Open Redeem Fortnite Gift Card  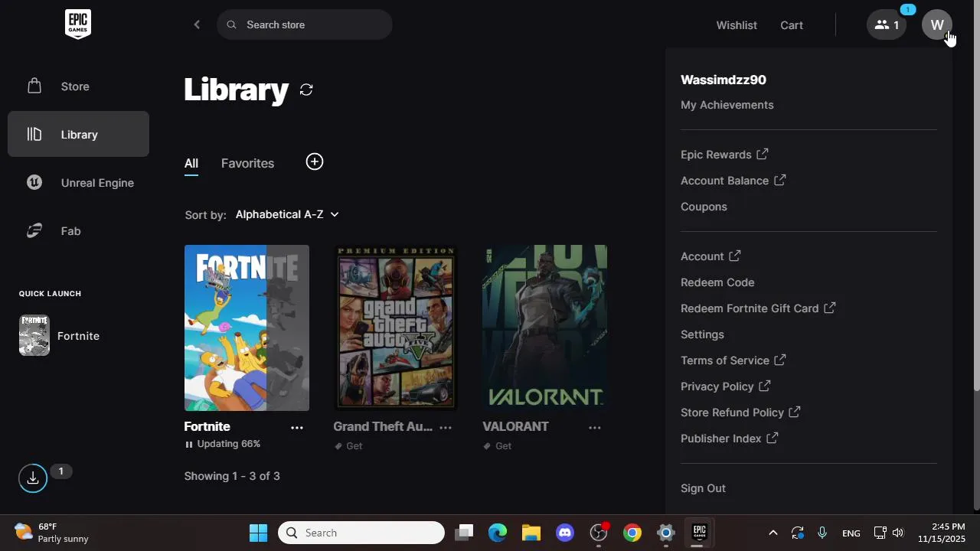click(758, 308)
